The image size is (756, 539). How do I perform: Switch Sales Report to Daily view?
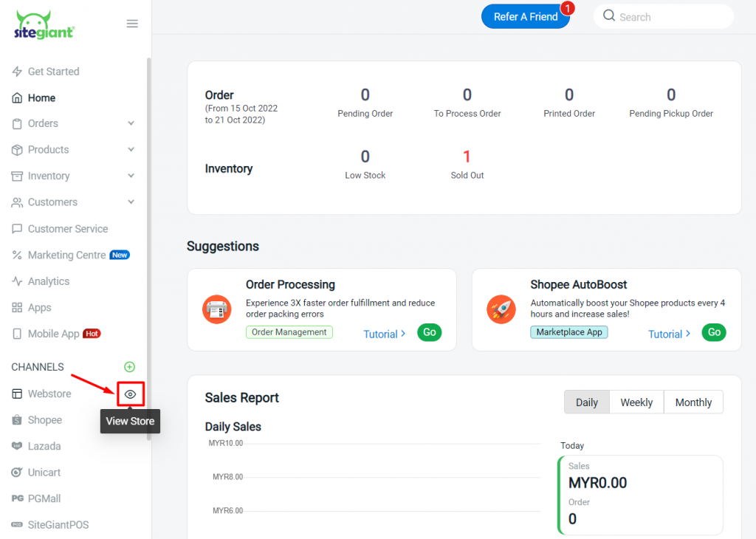(x=586, y=402)
